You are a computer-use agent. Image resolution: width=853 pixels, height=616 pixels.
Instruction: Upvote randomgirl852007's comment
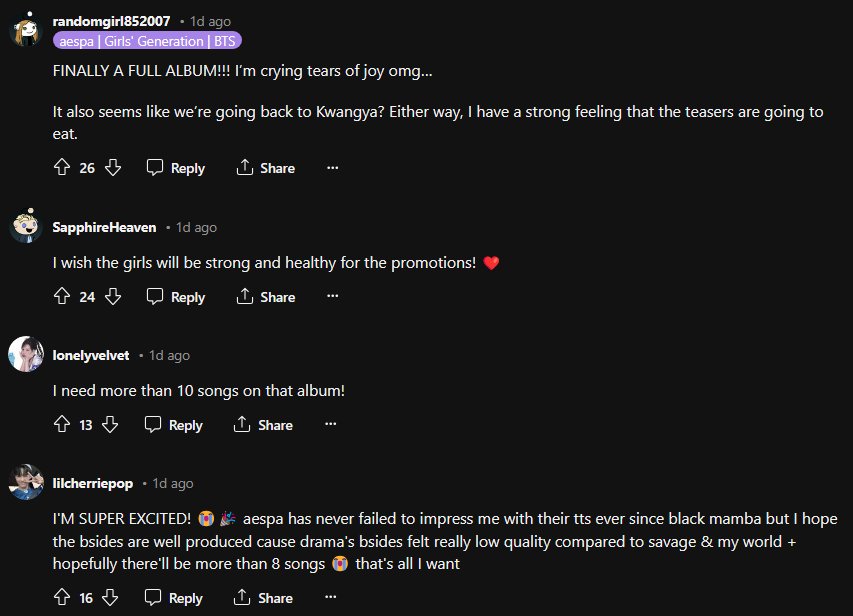pyautogui.click(x=62, y=168)
